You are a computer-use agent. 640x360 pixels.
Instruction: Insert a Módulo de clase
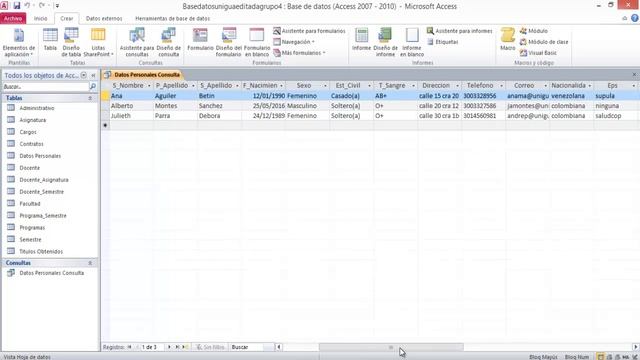(x=544, y=42)
